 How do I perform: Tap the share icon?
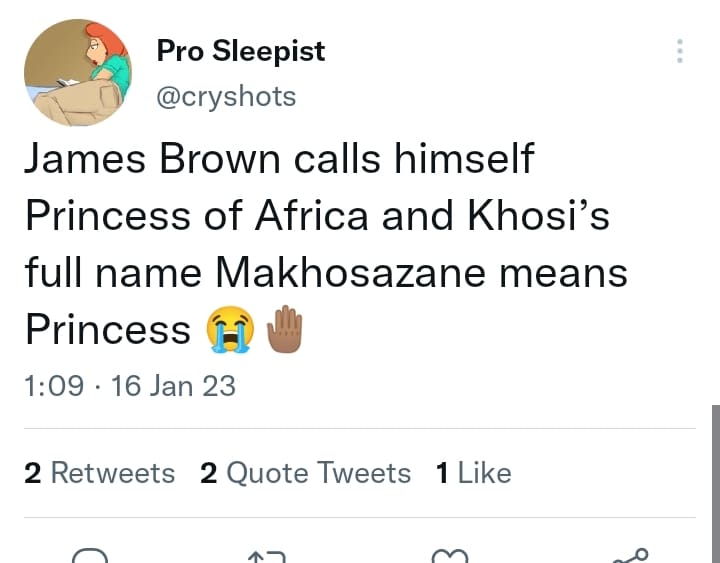point(630,556)
